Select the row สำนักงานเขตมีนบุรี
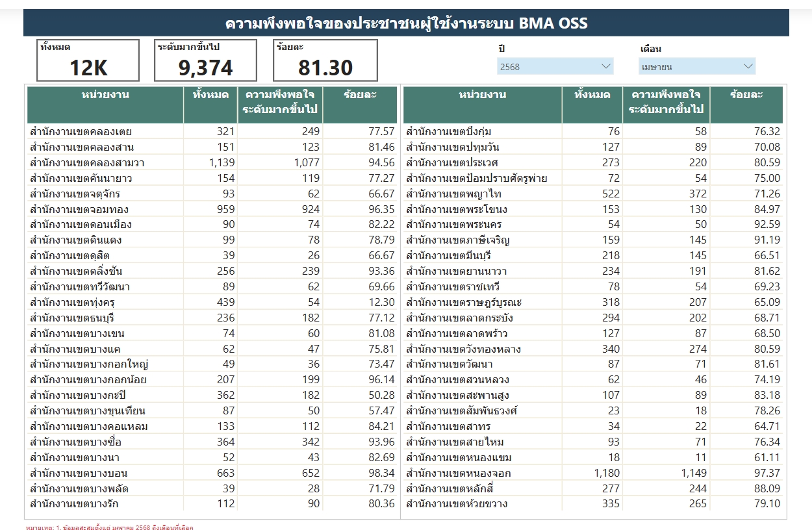 tap(593, 255)
